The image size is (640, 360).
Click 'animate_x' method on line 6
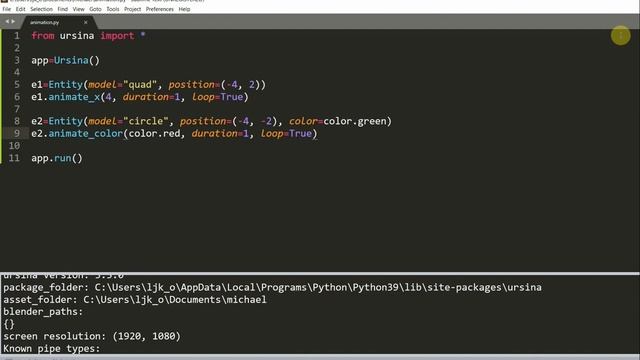pyautogui.click(x=74, y=97)
